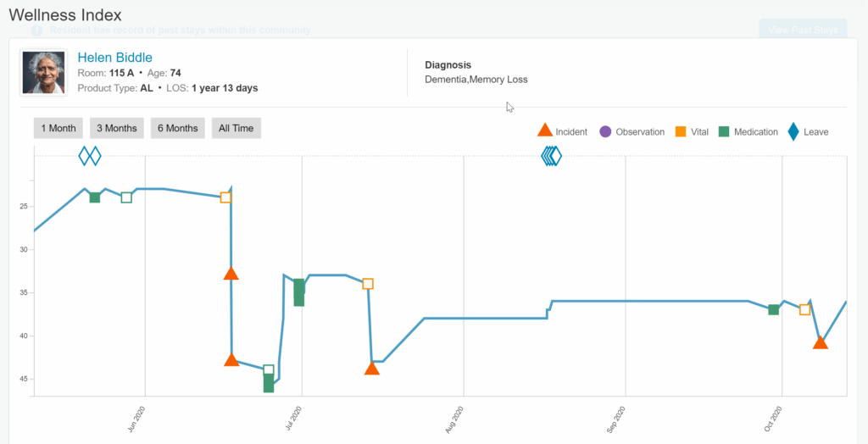Image resolution: width=868 pixels, height=444 pixels.
Task: Toggle the blue Leave diamond legend
Action: click(x=793, y=131)
